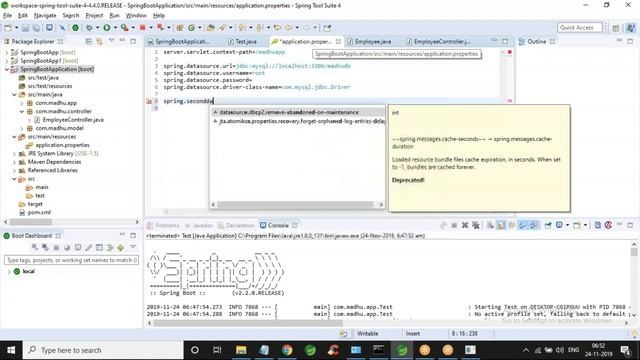This screenshot has width=640, height=360.
Task: Open the Navigate menu
Action: tap(45, 16)
